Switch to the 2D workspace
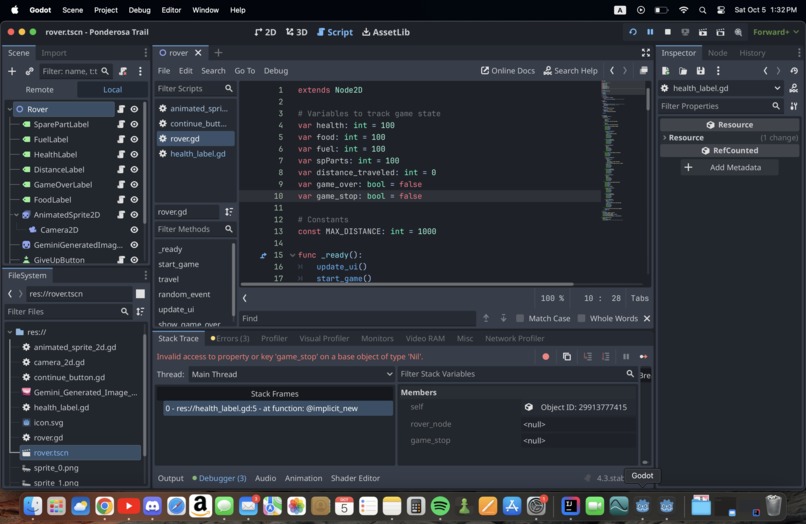The height and width of the screenshot is (524, 806). 265,32
